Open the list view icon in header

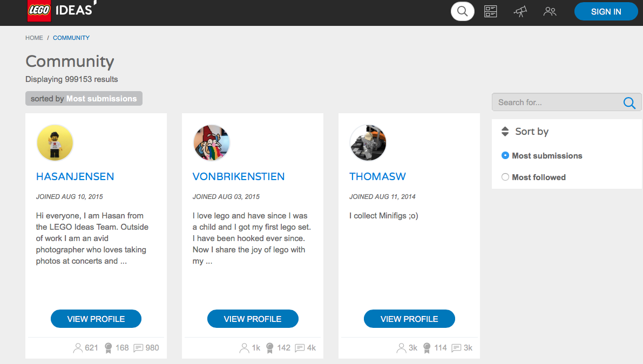pos(490,11)
